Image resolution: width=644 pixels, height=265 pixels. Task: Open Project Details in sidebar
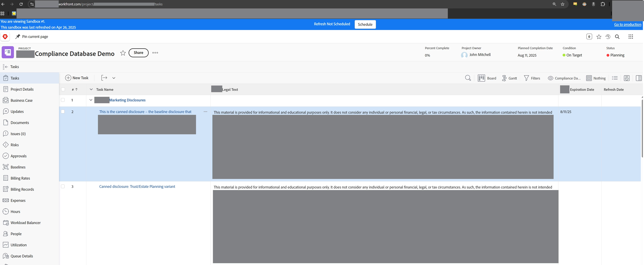tap(22, 89)
